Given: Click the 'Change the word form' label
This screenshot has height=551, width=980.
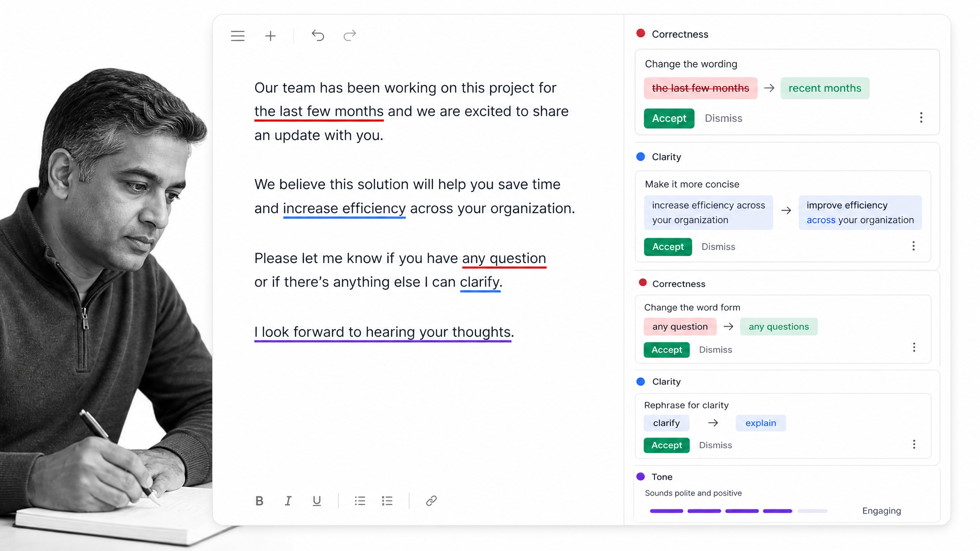Looking at the screenshot, I should pyautogui.click(x=692, y=308).
